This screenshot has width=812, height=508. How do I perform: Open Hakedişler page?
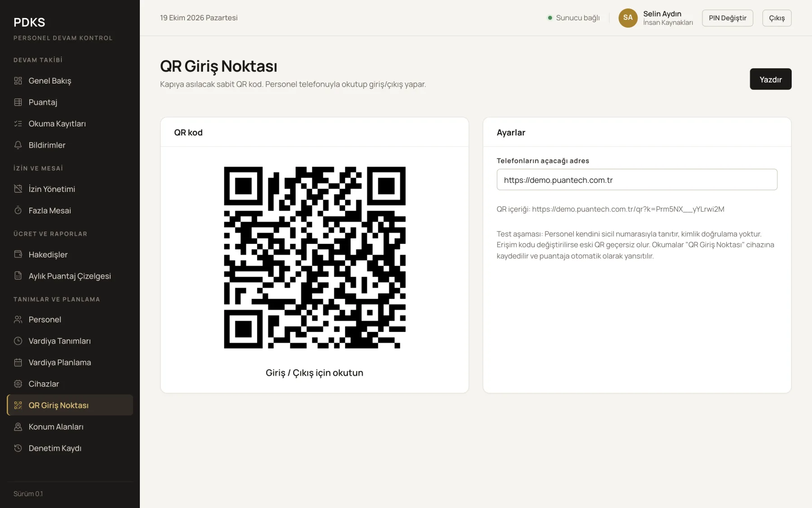pos(70,254)
